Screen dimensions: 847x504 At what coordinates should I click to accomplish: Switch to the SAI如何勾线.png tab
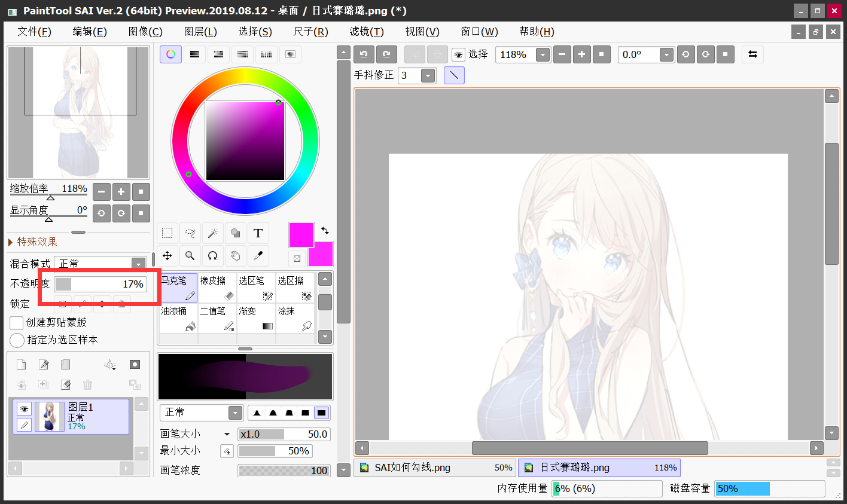tap(435, 468)
